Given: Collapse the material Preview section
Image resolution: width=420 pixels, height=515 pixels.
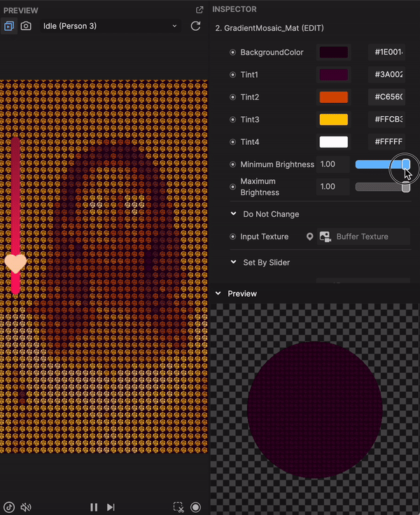Looking at the screenshot, I should (x=218, y=293).
